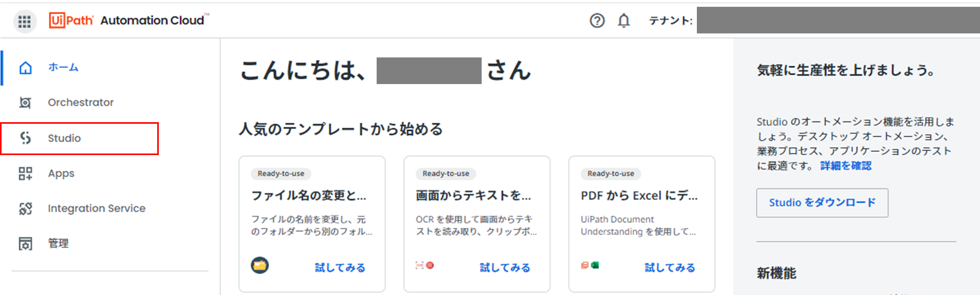Click the 管理 admin sidebar icon

(26, 243)
